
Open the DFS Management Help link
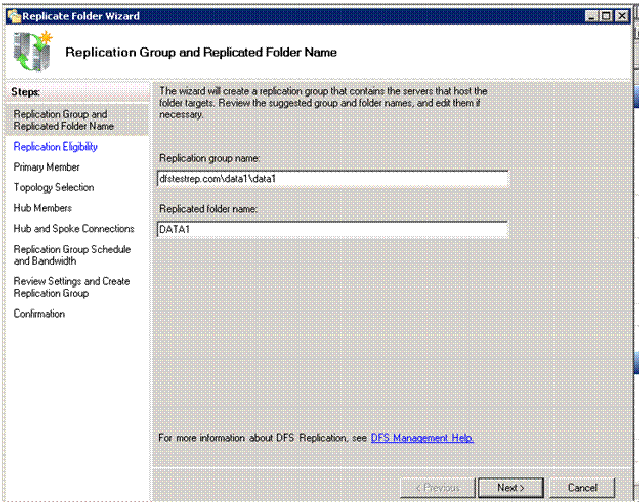422,438
